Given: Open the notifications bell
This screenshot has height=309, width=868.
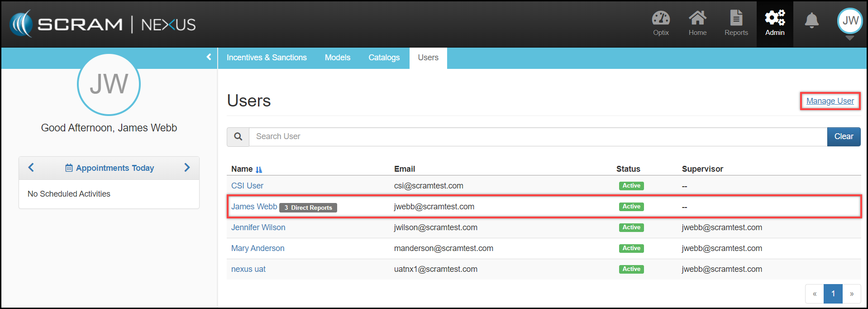Looking at the screenshot, I should point(811,21).
